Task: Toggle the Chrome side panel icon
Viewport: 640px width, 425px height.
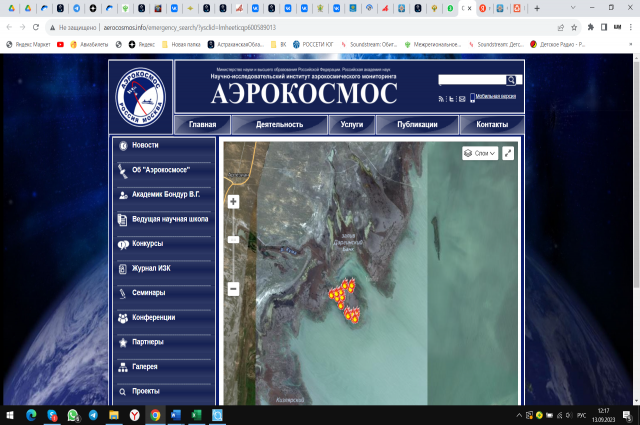Action: (604, 27)
